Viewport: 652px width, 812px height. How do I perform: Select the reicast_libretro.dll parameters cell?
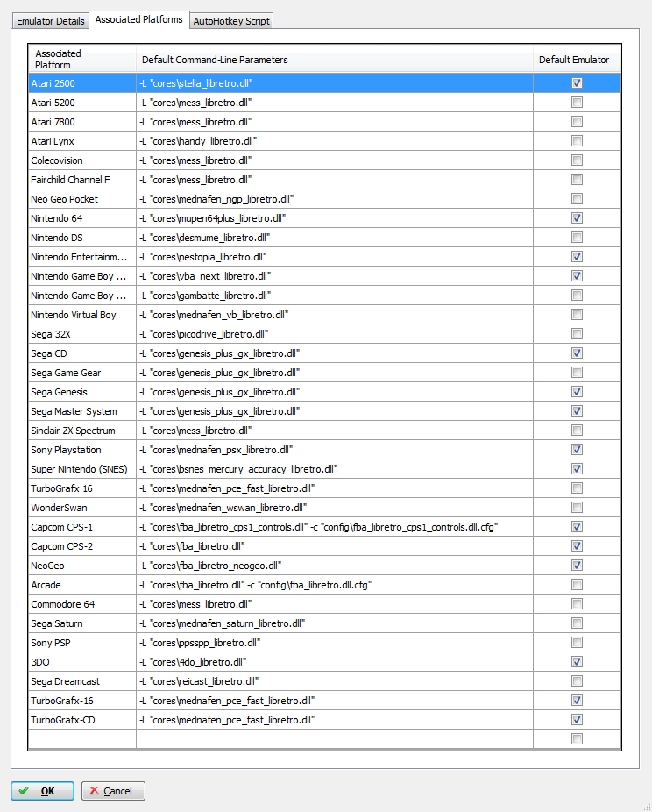[x=334, y=681]
